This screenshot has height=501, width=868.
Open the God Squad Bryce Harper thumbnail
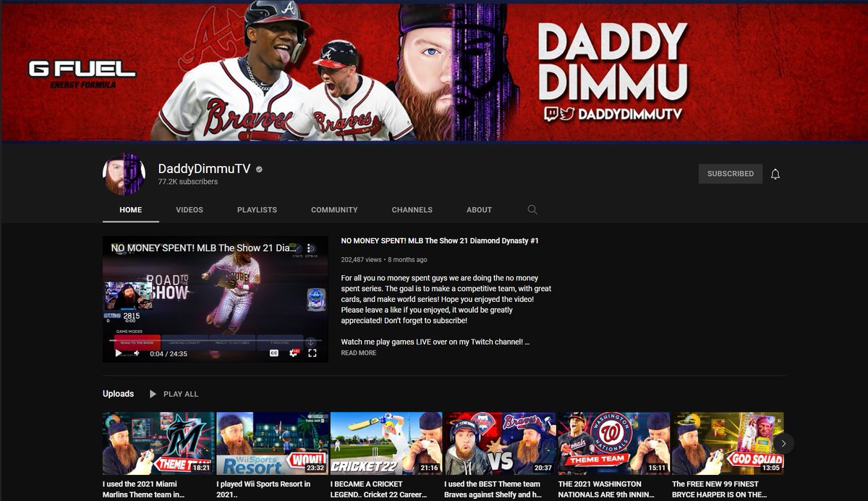[x=728, y=443]
